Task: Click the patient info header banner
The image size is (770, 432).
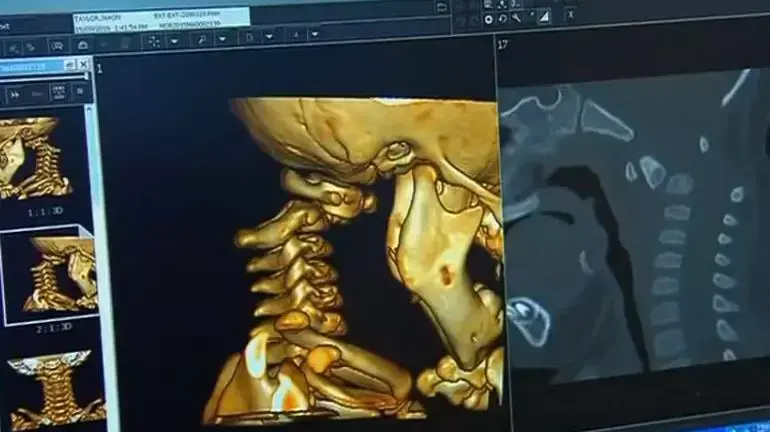Action: pos(162,20)
